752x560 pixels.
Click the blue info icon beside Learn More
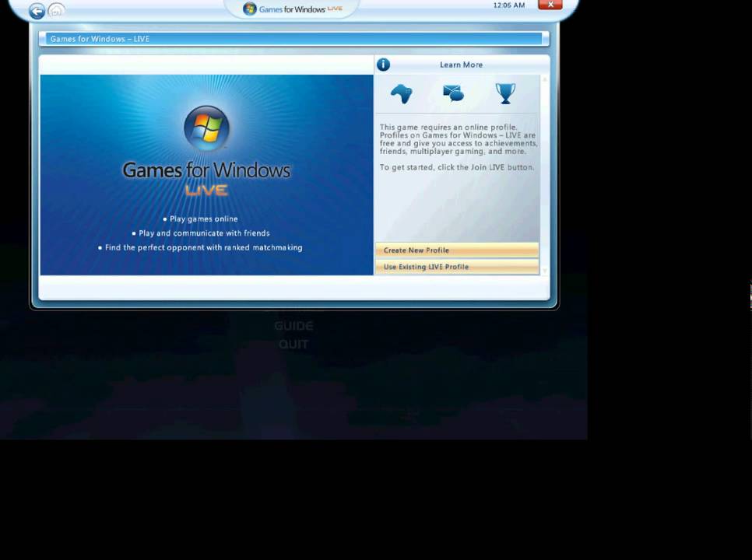click(x=383, y=65)
